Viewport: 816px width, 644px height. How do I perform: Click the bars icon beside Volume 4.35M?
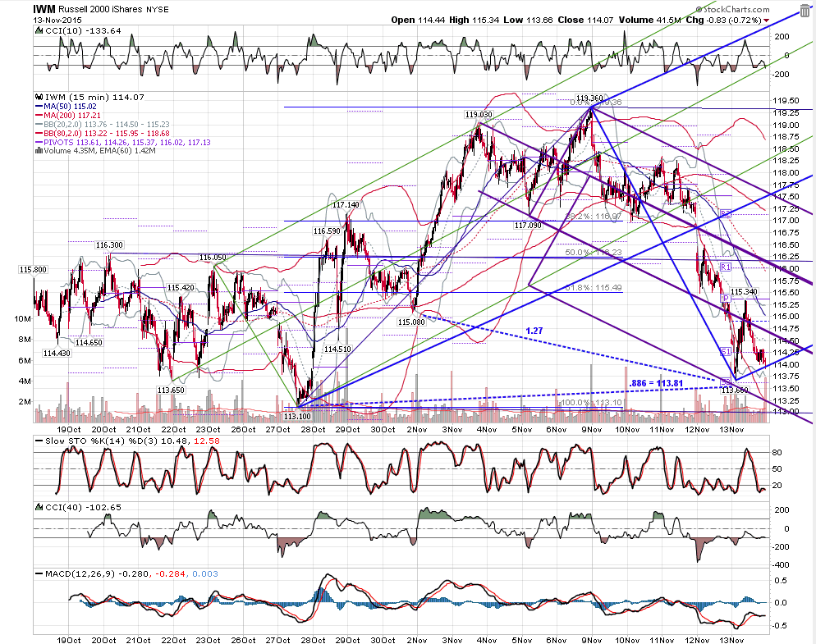[x=39, y=151]
